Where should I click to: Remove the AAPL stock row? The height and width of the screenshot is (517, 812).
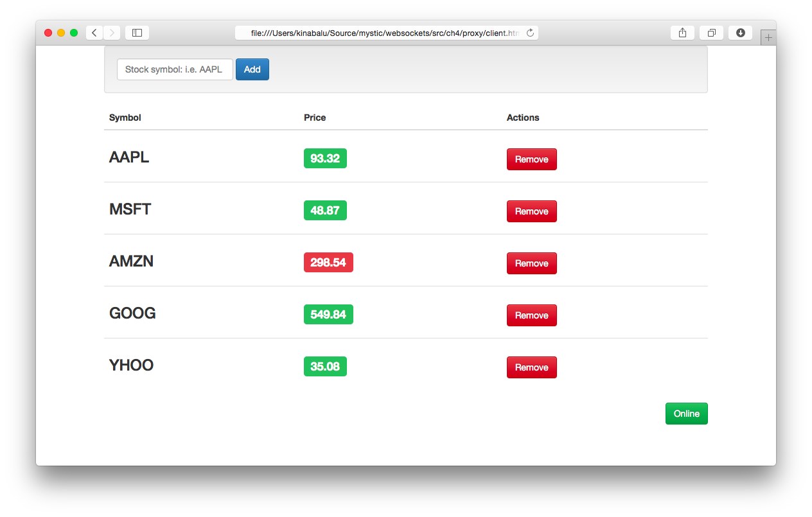pos(531,159)
